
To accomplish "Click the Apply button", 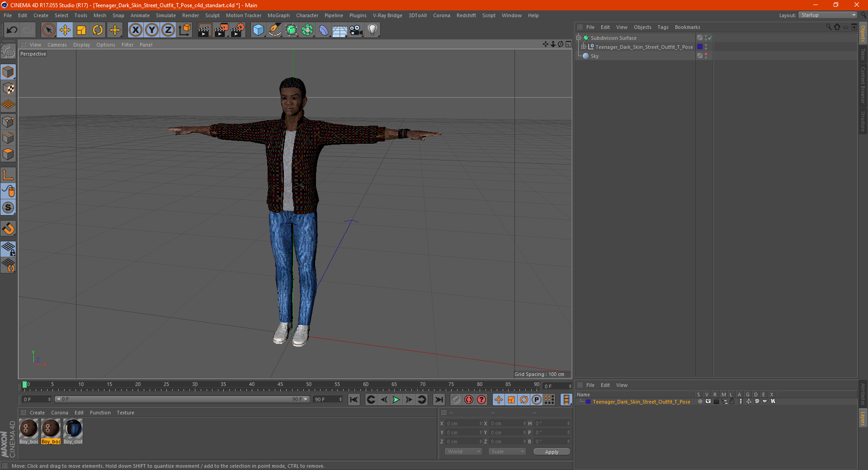I will [552, 451].
